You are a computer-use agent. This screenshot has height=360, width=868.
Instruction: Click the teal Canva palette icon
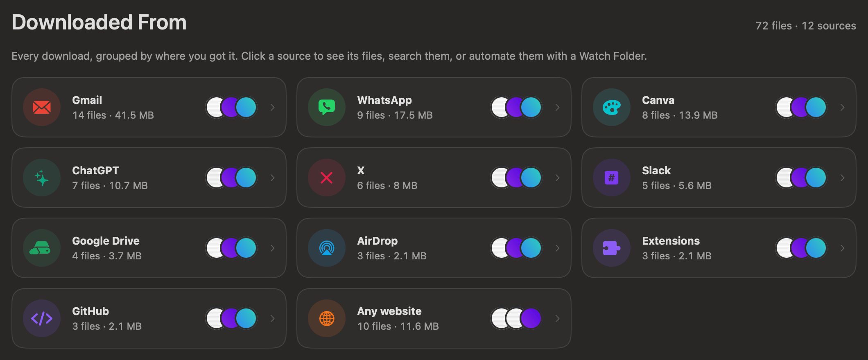click(x=612, y=107)
